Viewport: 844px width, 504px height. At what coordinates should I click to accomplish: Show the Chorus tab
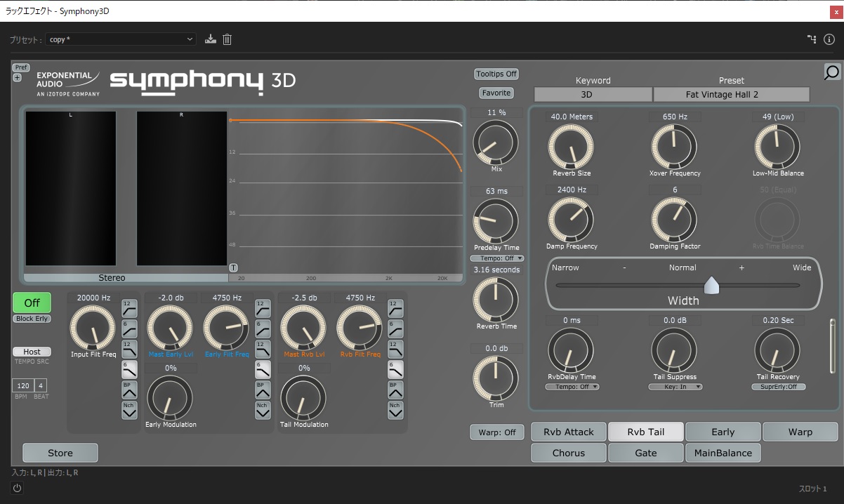click(x=569, y=453)
